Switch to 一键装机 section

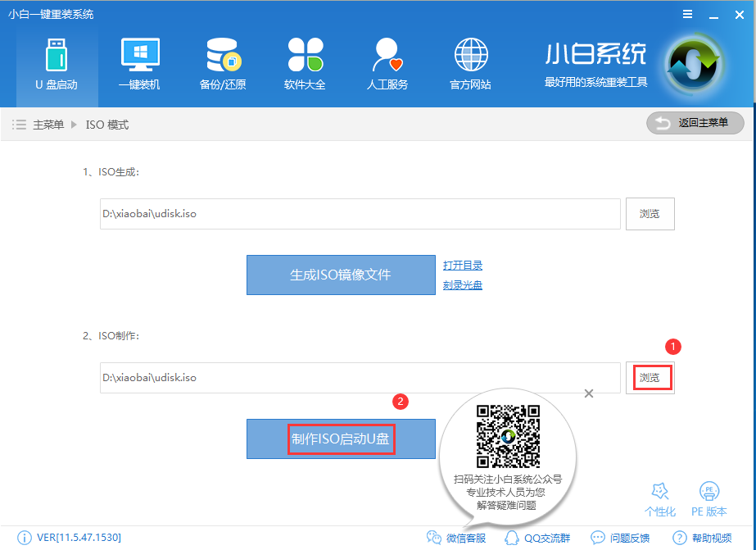[x=139, y=64]
